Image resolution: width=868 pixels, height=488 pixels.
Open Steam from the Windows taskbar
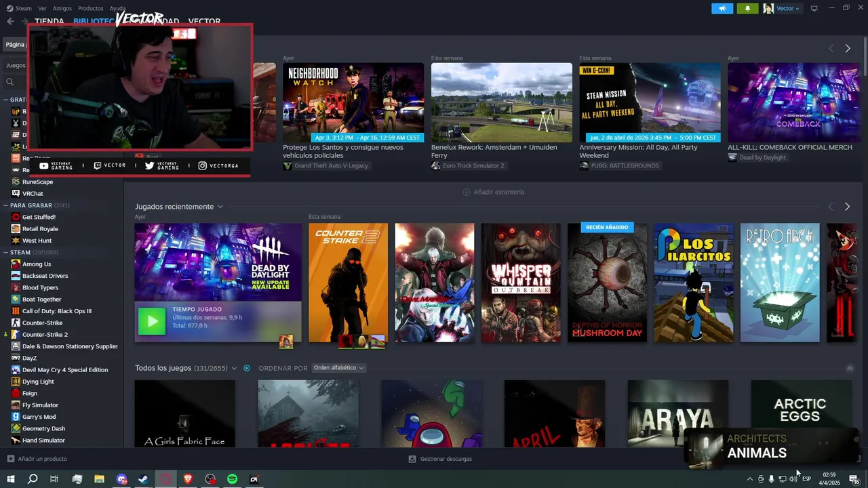point(144,479)
